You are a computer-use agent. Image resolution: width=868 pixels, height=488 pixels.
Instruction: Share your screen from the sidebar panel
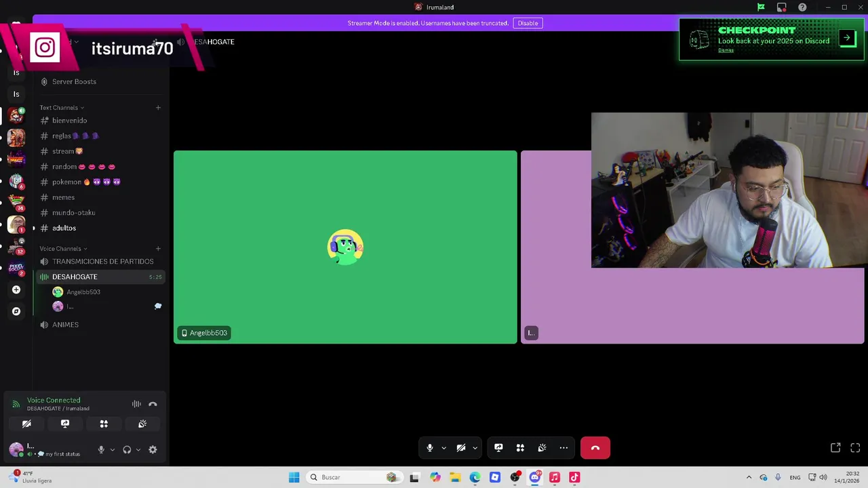(x=65, y=424)
